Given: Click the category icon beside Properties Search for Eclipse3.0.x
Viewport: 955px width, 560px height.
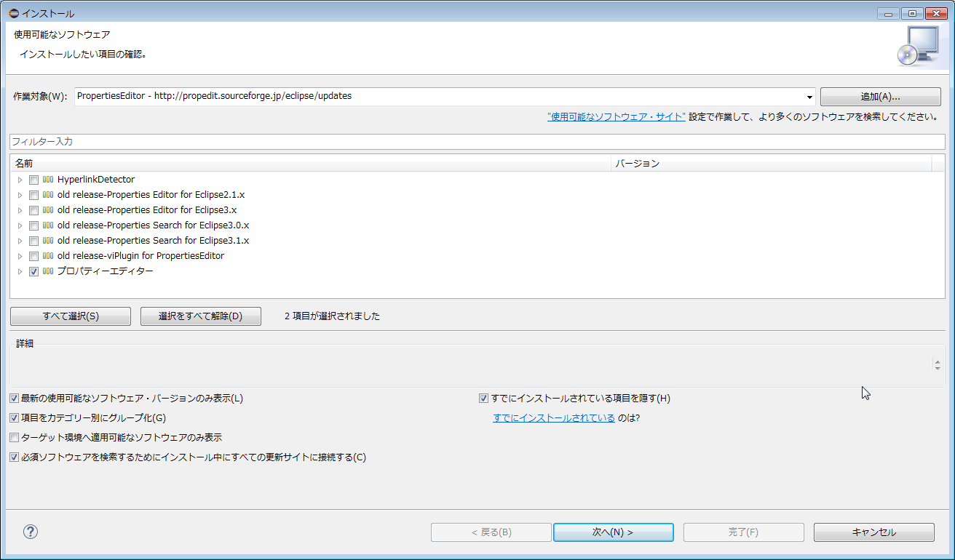Looking at the screenshot, I should point(48,225).
